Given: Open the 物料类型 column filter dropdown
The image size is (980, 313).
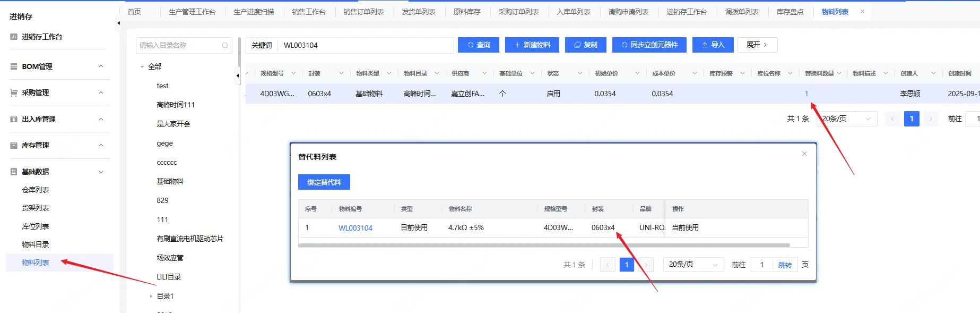Looking at the screenshot, I should pyautogui.click(x=389, y=73).
